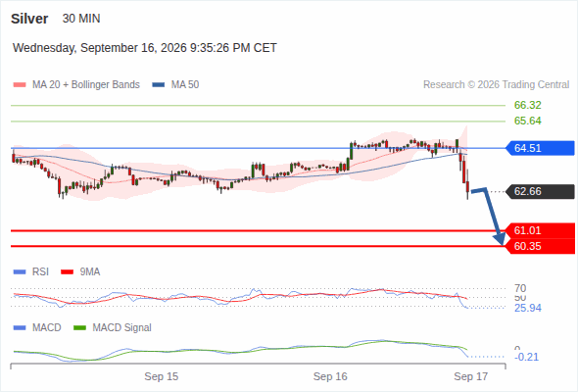
Task: Click the Silver chart title
Action: (29, 19)
